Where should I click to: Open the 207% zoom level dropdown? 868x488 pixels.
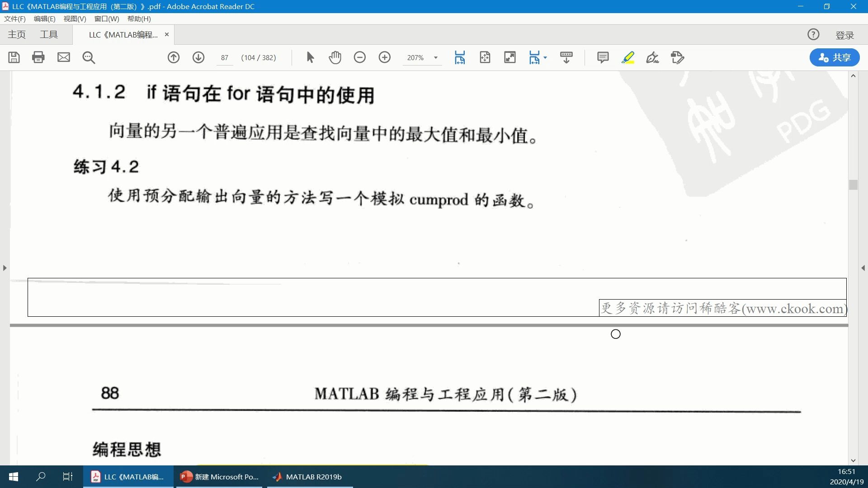click(x=436, y=58)
